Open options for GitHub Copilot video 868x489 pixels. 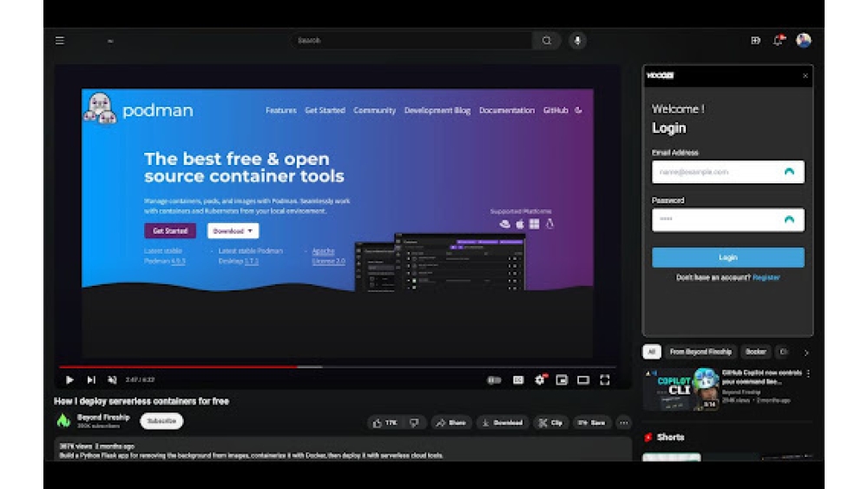click(x=808, y=373)
